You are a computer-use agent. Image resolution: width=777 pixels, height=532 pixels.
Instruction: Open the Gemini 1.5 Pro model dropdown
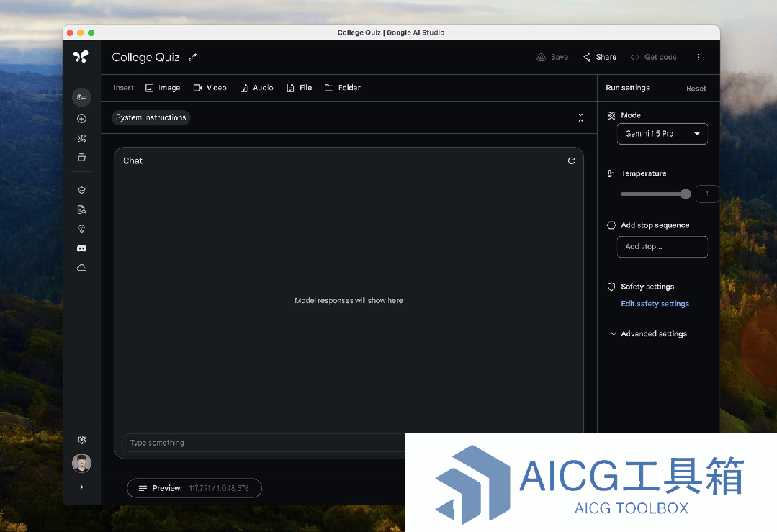pyautogui.click(x=662, y=134)
